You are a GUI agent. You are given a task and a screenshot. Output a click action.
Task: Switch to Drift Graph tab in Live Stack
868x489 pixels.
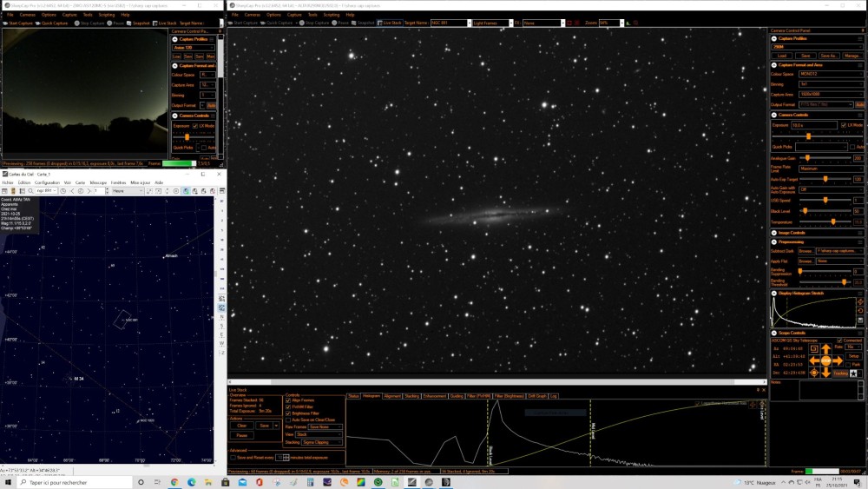pos(537,397)
